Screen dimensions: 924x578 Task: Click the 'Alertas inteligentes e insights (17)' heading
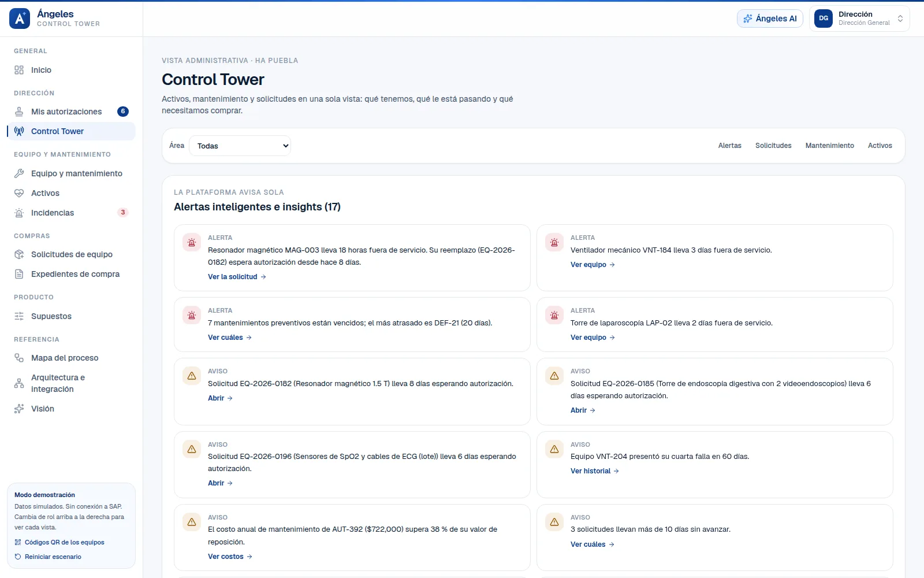[x=257, y=207]
